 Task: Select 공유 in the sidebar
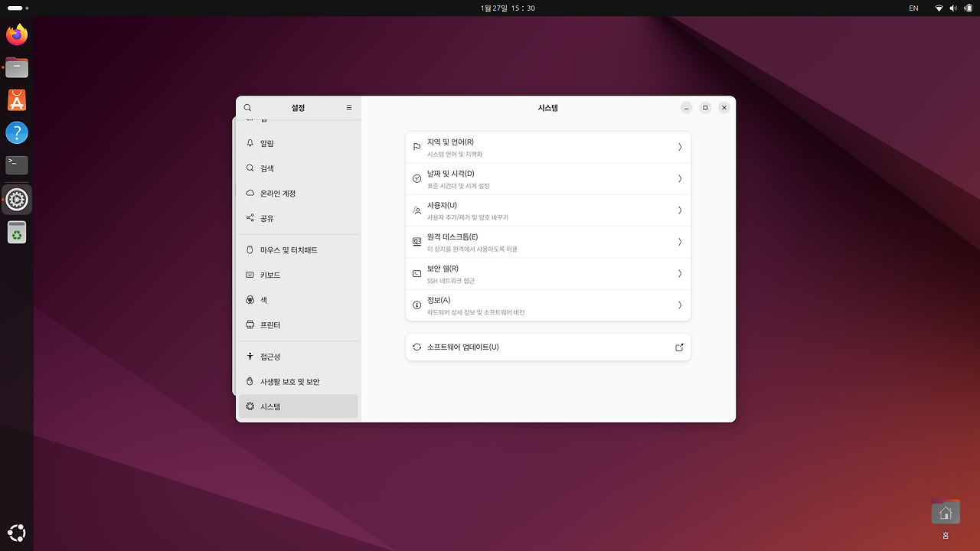[298, 218]
